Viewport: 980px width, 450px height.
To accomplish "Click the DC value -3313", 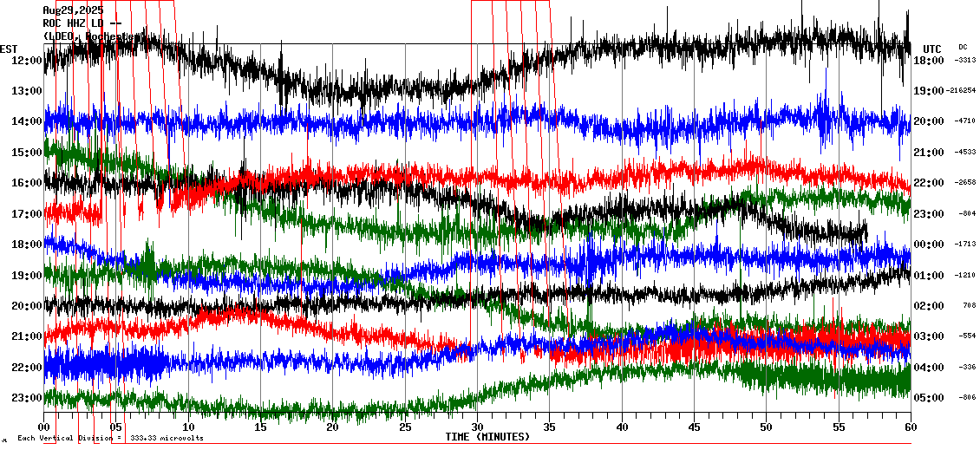I will pyautogui.click(x=964, y=61).
